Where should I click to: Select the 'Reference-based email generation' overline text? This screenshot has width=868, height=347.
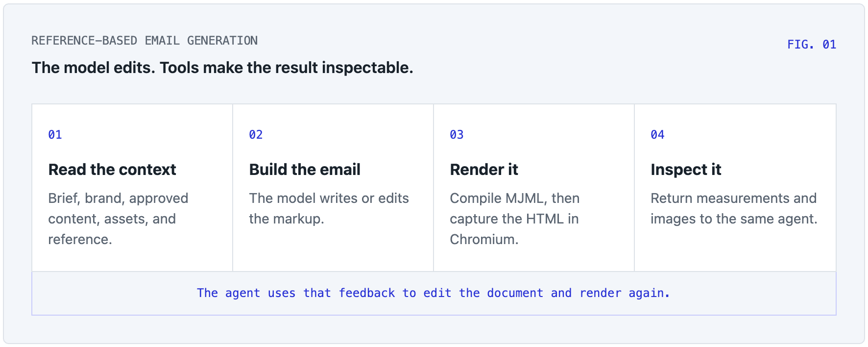click(x=145, y=41)
